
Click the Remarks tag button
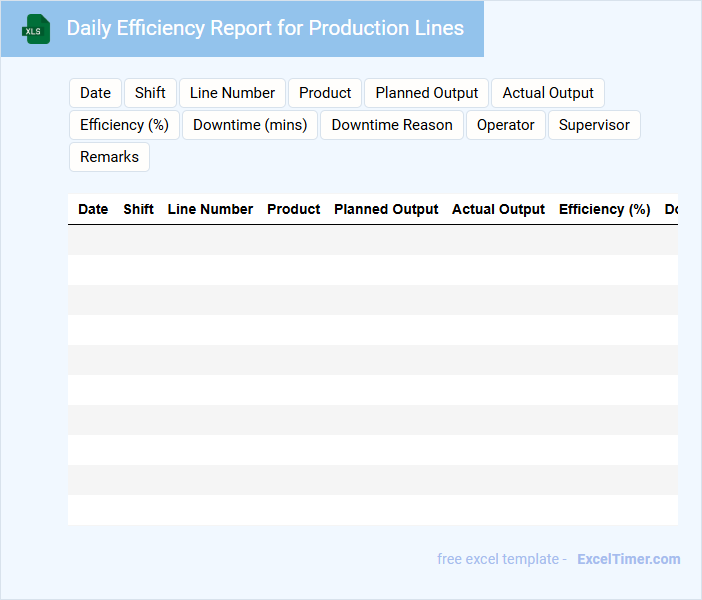coord(109,157)
